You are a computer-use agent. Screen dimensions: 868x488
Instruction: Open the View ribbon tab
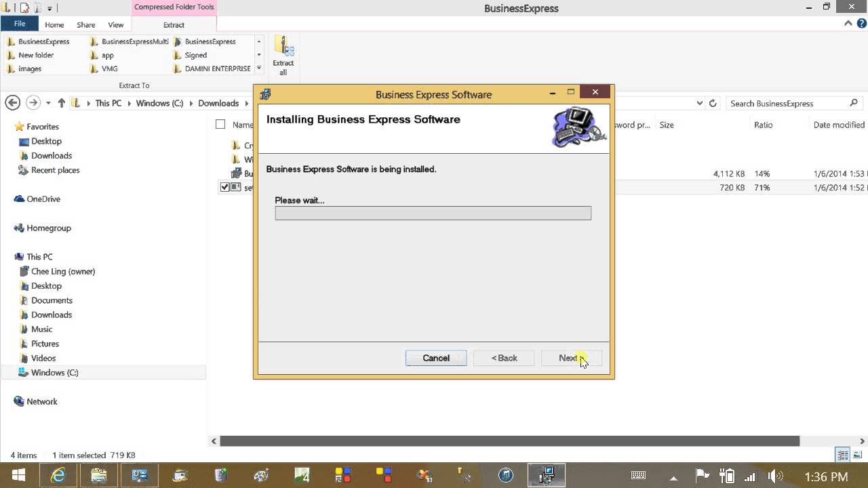point(116,25)
